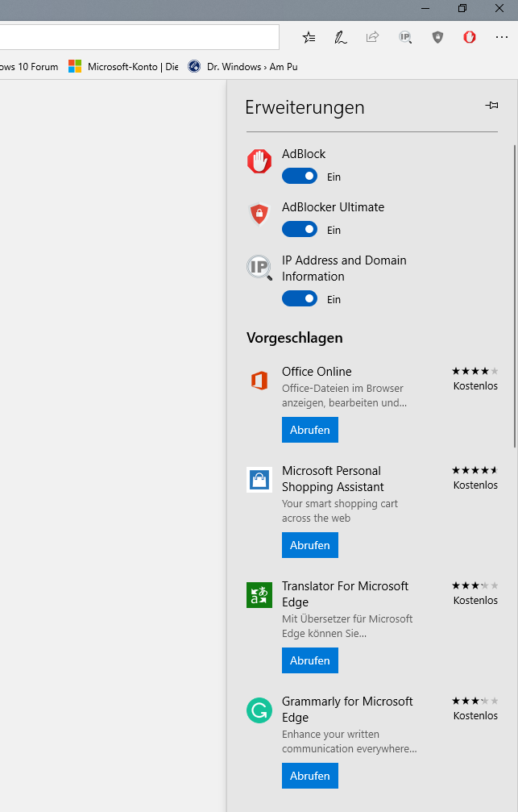Disable AdBlocker Ultimate toggle switch
The width and height of the screenshot is (518, 812).
tap(300, 230)
